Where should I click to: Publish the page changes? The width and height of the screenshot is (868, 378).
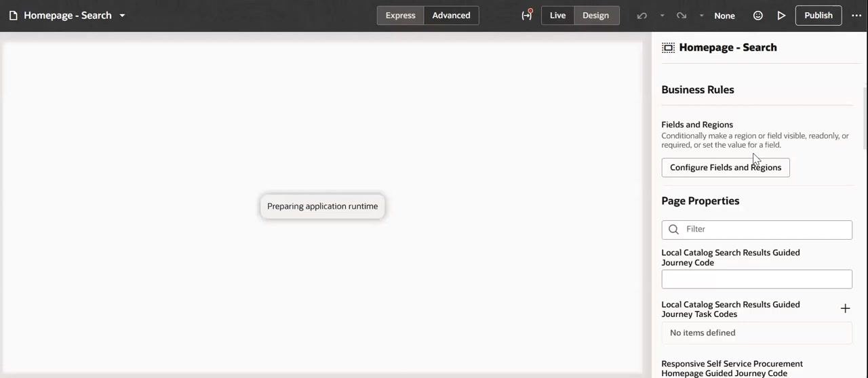click(818, 16)
